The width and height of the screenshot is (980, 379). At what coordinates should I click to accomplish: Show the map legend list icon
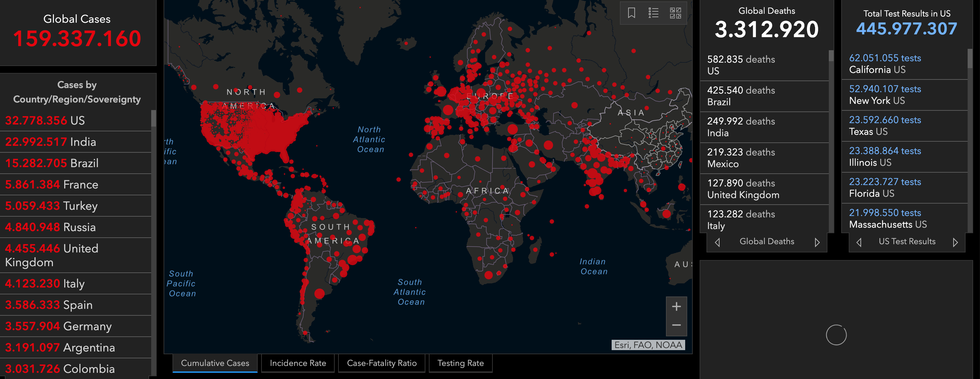653,13
